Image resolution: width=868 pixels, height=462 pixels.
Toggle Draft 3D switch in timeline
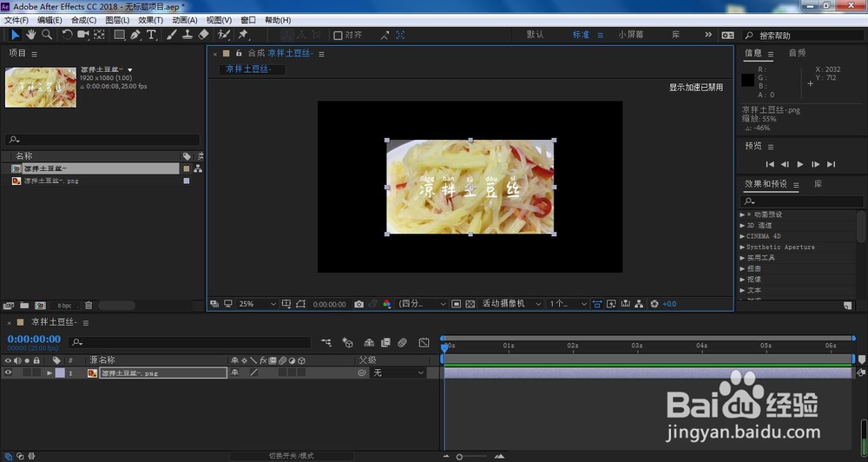click(348, 343)
